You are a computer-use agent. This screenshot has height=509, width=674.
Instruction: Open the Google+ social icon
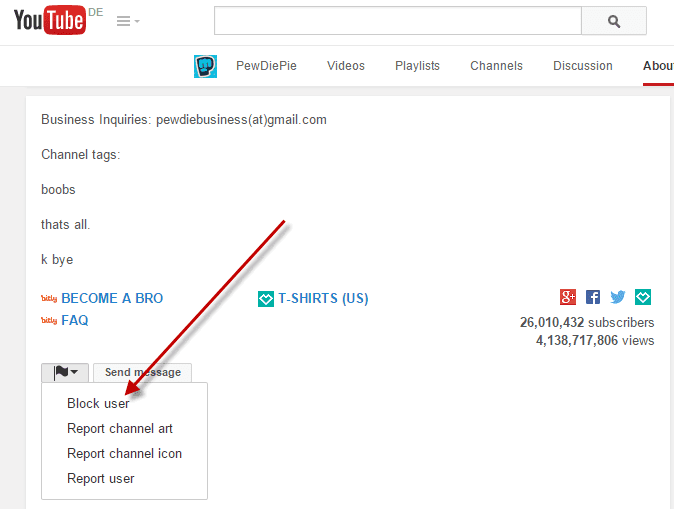568,297
